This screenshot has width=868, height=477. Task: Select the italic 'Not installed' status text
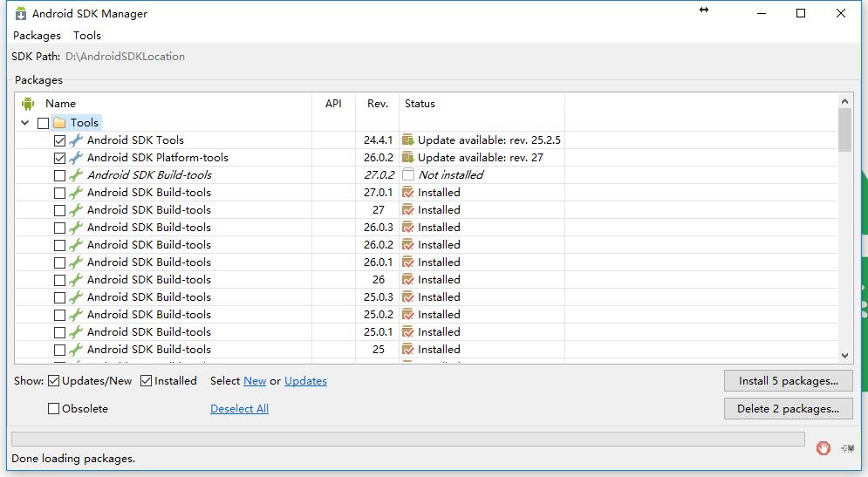click(x=451, y=175)
